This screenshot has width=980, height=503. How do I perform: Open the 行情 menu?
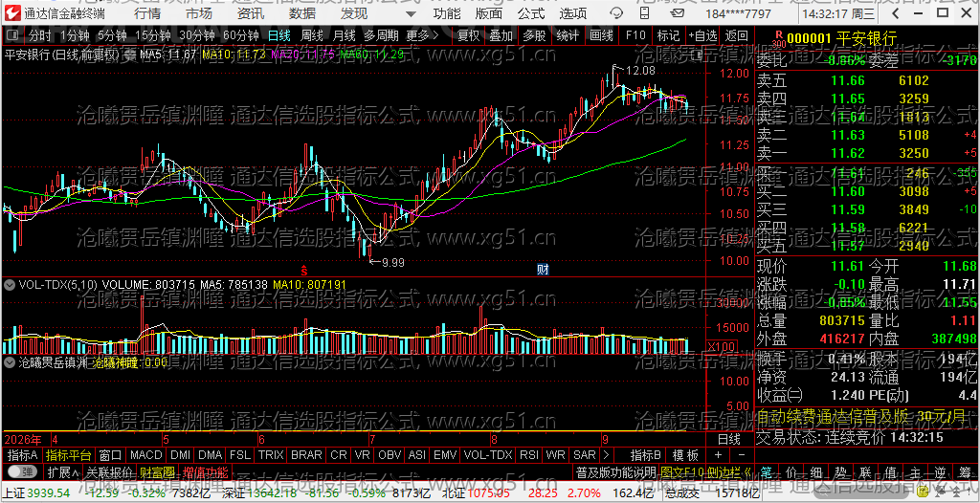coord(146,13)
